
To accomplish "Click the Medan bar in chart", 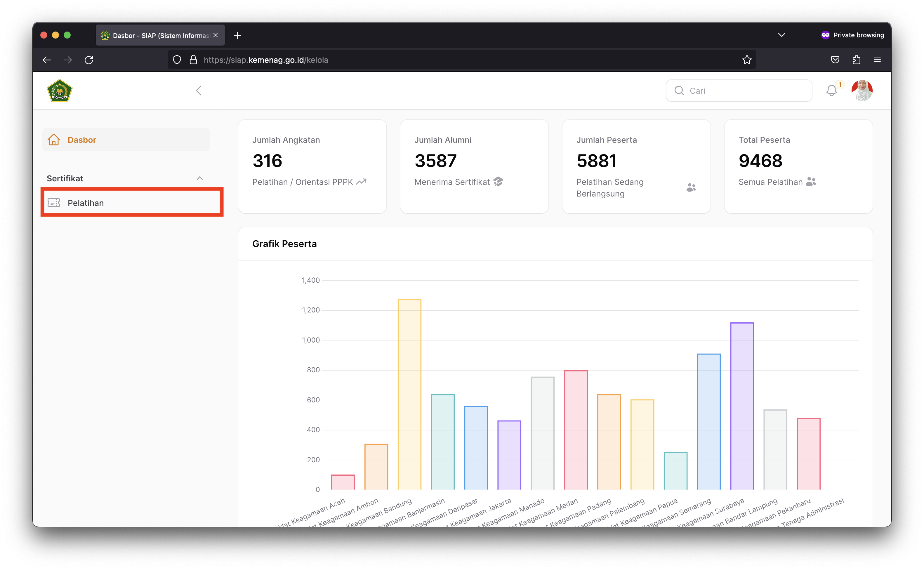I will [576, 430].
